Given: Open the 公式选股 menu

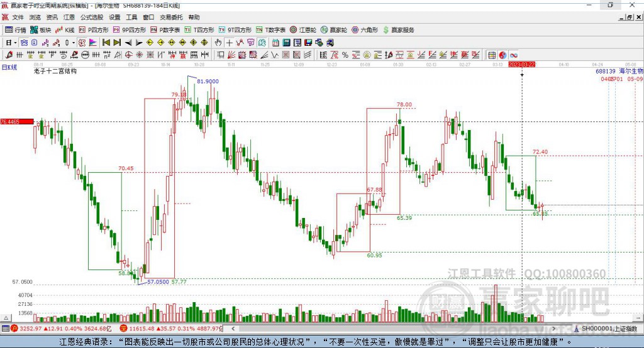Looking at the screenshot, I should pos(92,17).
